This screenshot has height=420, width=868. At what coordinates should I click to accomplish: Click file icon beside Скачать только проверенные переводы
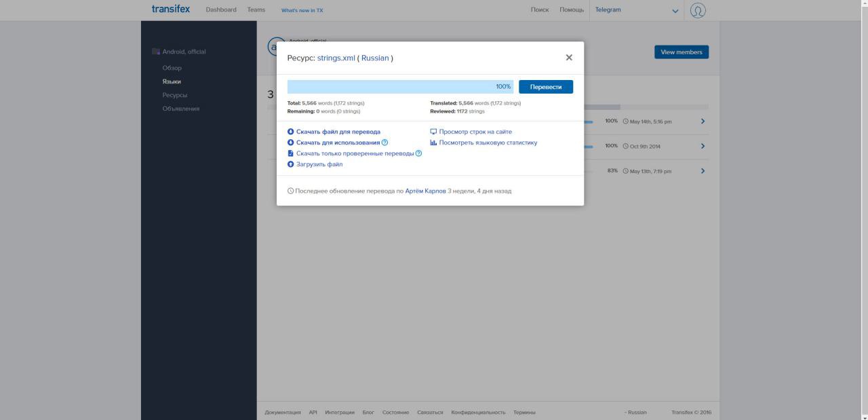291,153
